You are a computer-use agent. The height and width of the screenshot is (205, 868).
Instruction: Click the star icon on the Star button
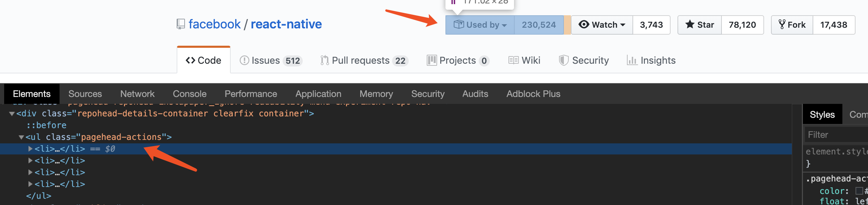(x=690, y=24)
